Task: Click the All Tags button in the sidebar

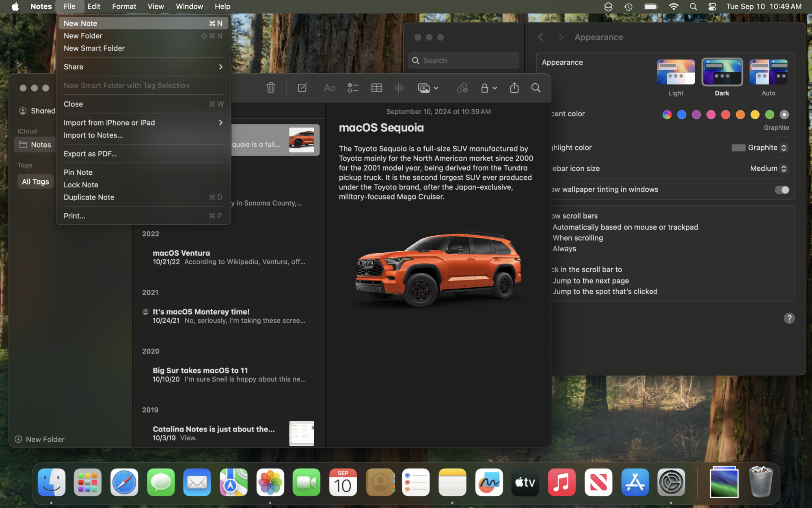Action: click(x=35, y=181)
